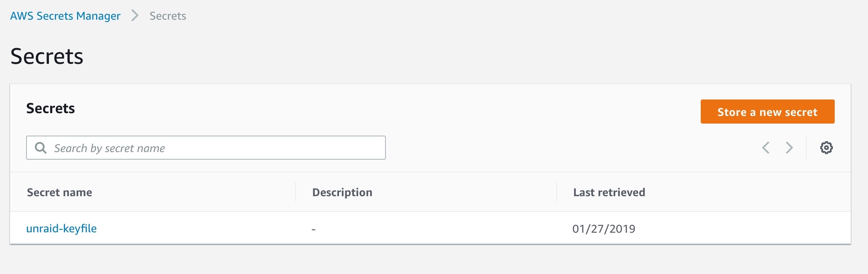The width and height of the screenshot is (868, 274).
Task: Navigate to AWS Secrets Manager breadcrumb
Action: (65, 16)
